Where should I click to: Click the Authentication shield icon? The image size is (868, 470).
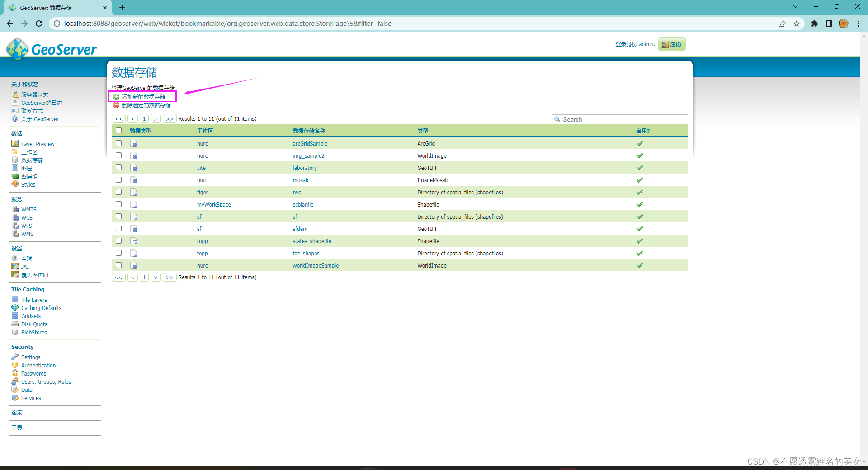click(15, 365)
